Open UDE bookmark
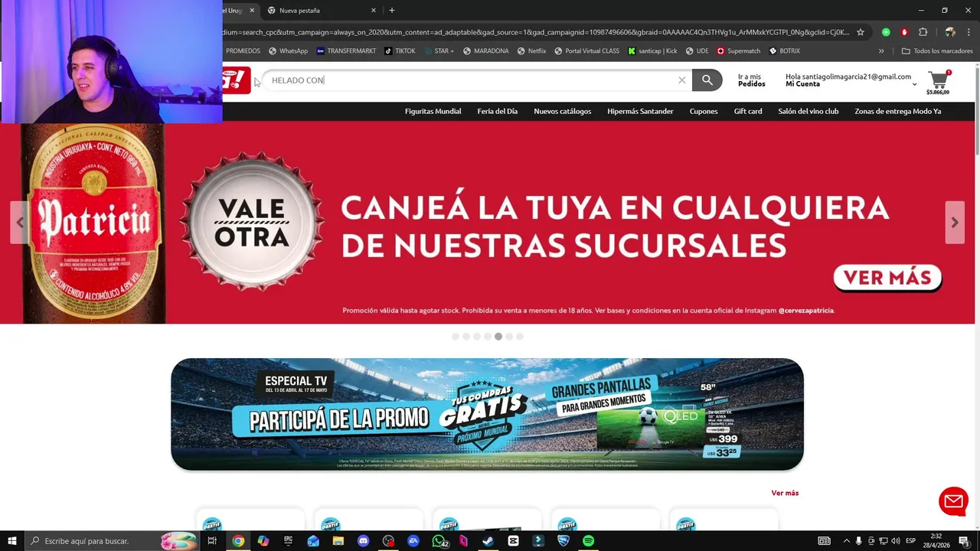 pos(697,51)
